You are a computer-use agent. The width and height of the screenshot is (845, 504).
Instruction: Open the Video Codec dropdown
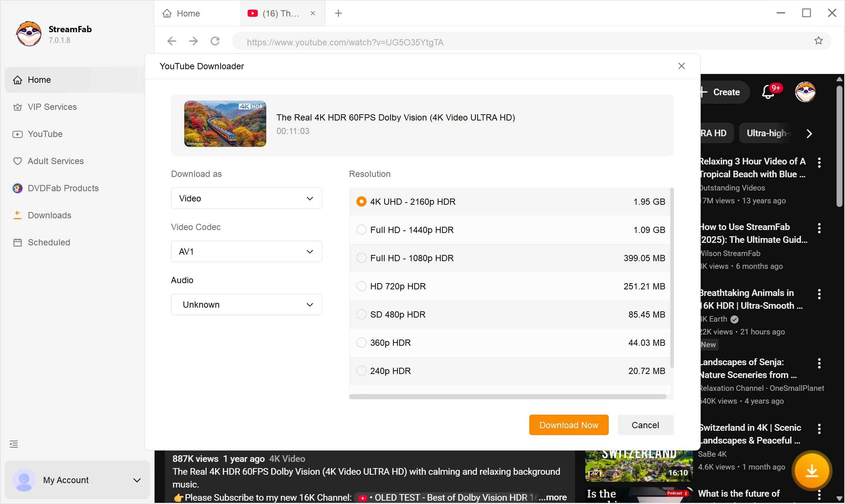pyautogui.click(x=246, y=251)
